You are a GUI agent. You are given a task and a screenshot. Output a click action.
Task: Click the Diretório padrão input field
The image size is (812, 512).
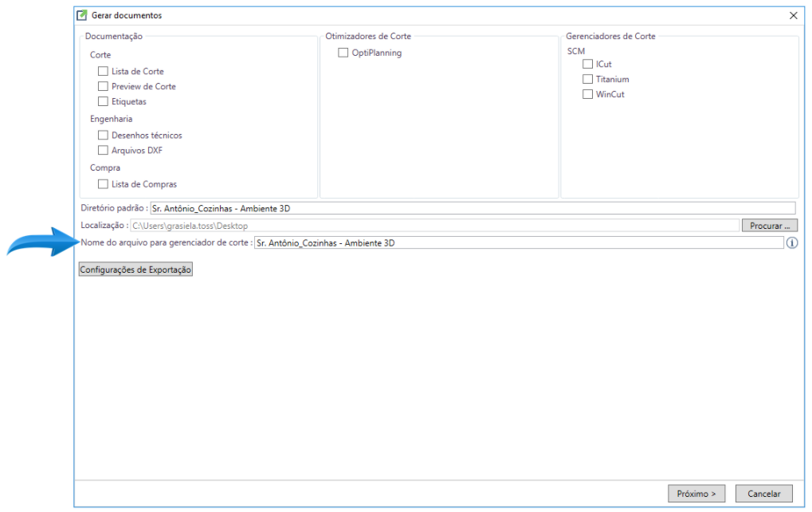[473, 208]
